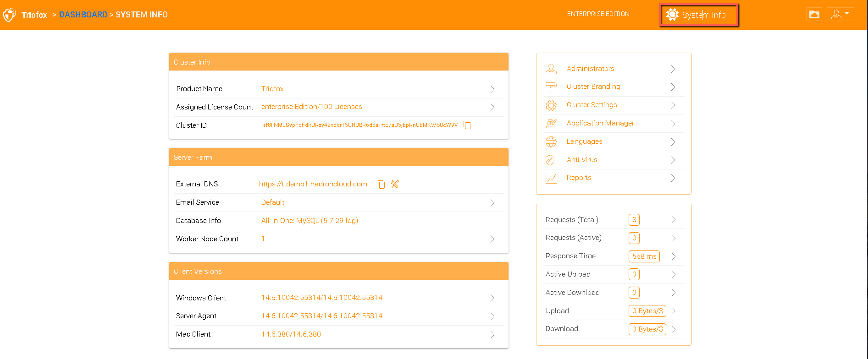Expand Worker Node Count row chevron
Viewport: 868px width, 359px height.
coord(492,239)
